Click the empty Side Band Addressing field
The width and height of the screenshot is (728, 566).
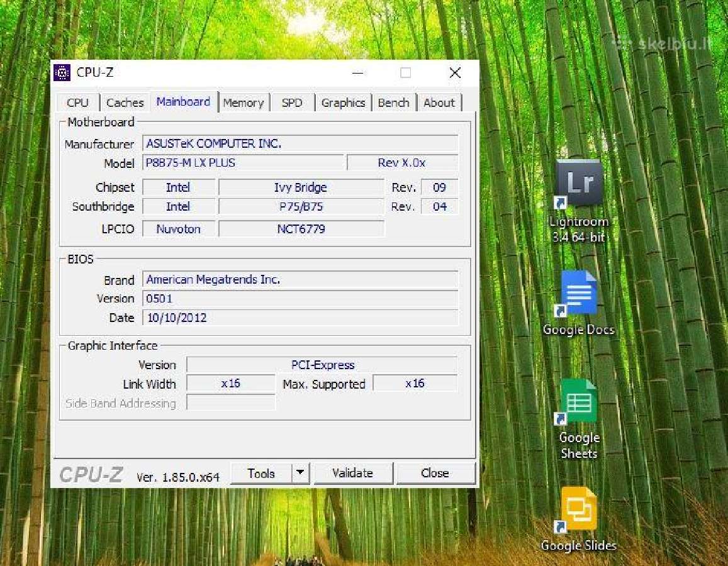pos(231,402)
